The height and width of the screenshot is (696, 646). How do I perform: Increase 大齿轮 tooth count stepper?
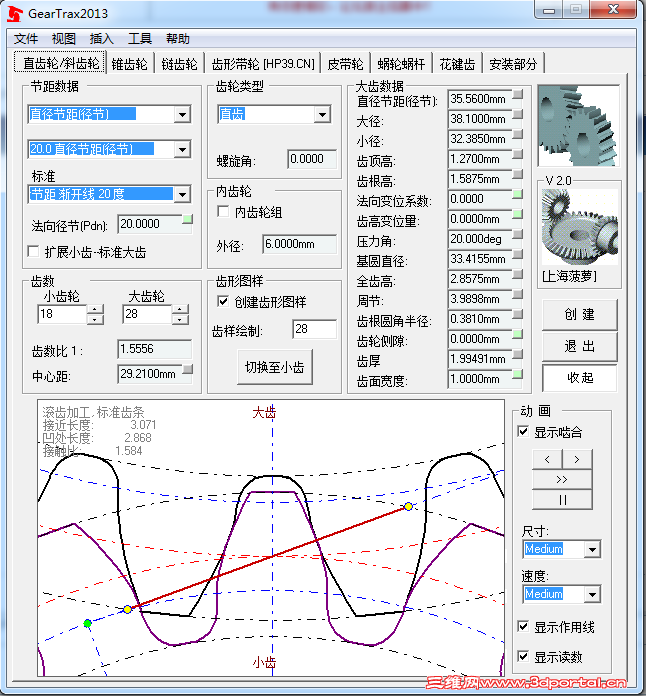180,309
